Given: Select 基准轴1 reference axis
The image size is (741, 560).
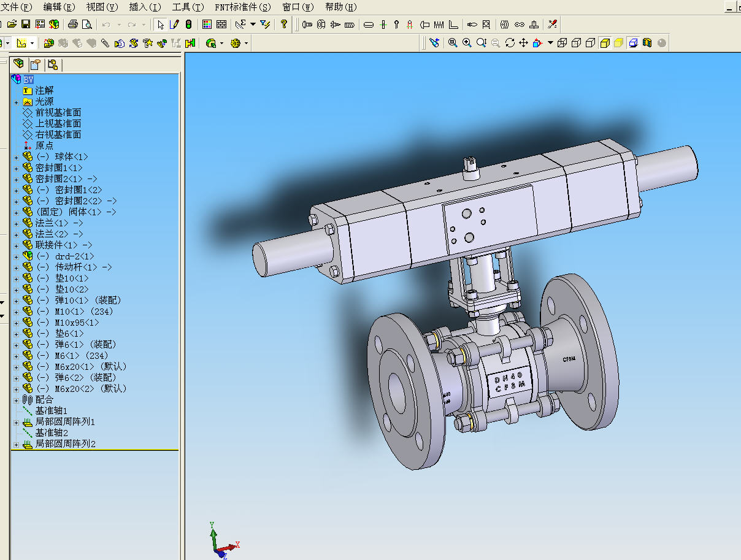Looking at the screenshot, I should pos(51,411).
